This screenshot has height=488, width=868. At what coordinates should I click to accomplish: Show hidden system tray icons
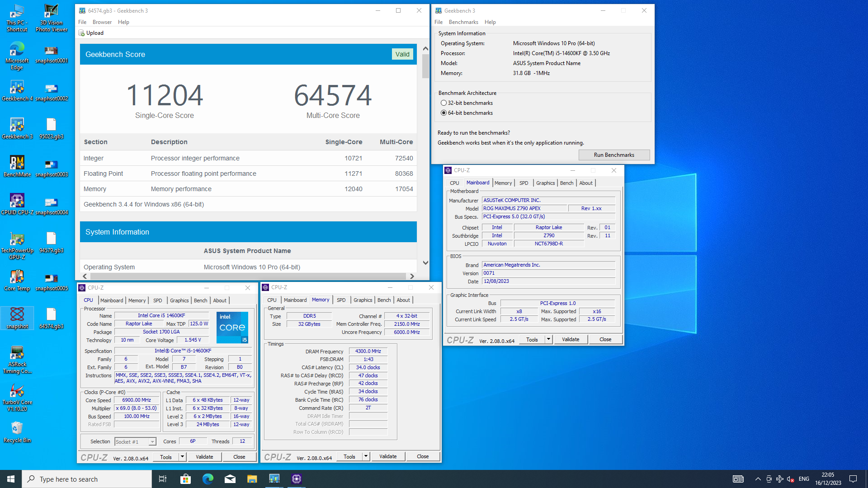758,479
